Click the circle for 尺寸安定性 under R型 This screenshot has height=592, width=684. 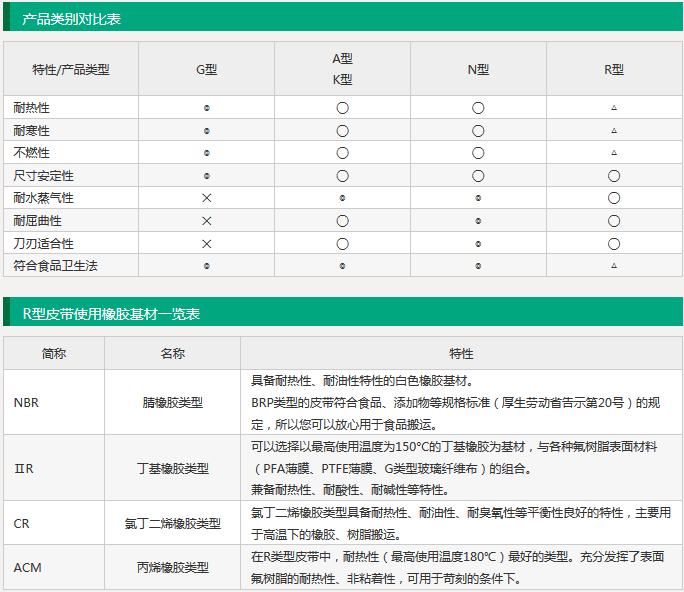click(x=614, y=176)
